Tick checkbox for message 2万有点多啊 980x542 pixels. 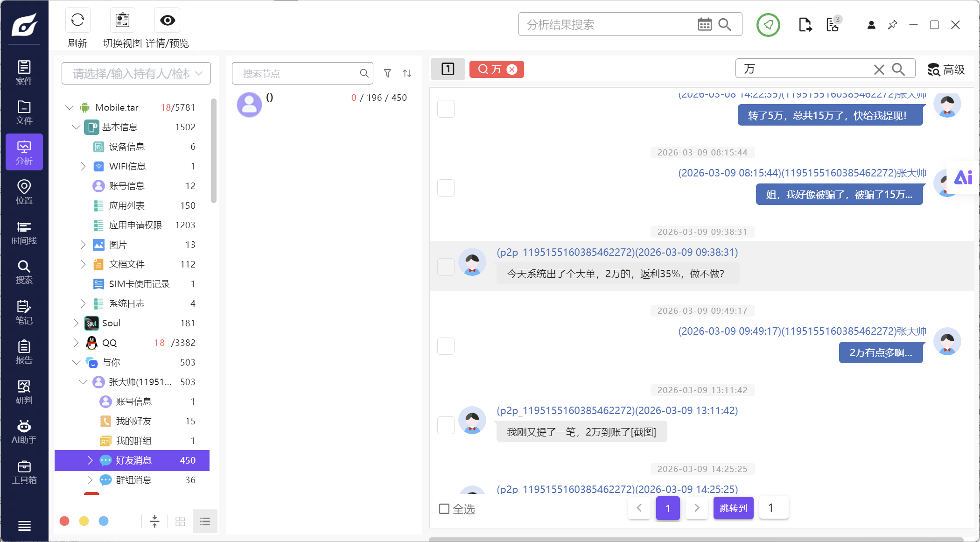pyautogui.click(x=446, y=346)
